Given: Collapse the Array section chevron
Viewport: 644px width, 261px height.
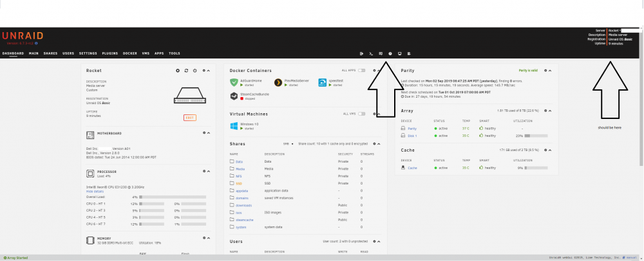Looking at the screenshot, I should 550,111.
